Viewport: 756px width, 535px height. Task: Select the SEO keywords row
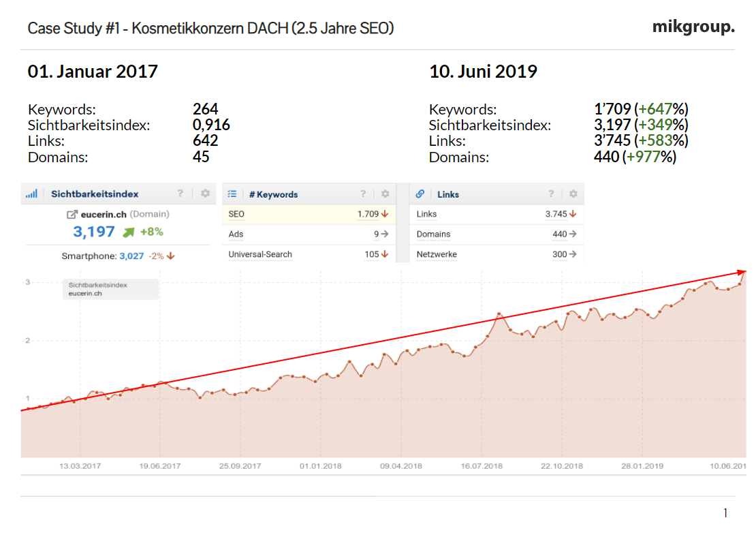[309, 214]
